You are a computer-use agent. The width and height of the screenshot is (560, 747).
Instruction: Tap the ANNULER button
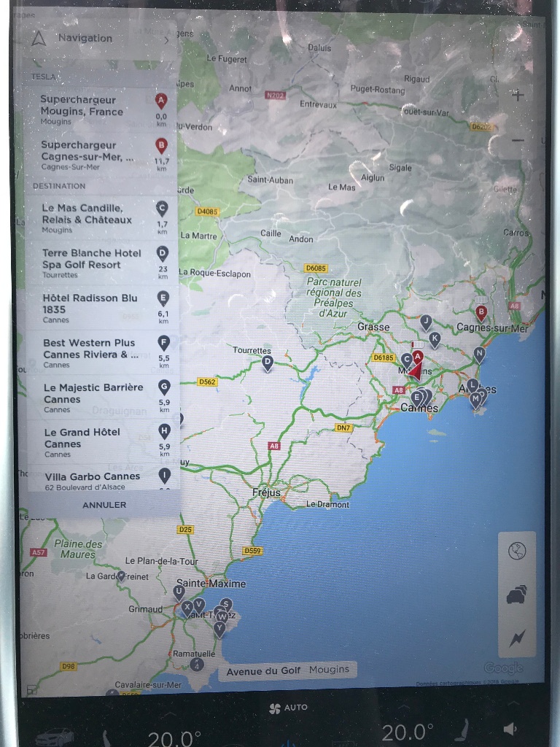coord(104,505)
